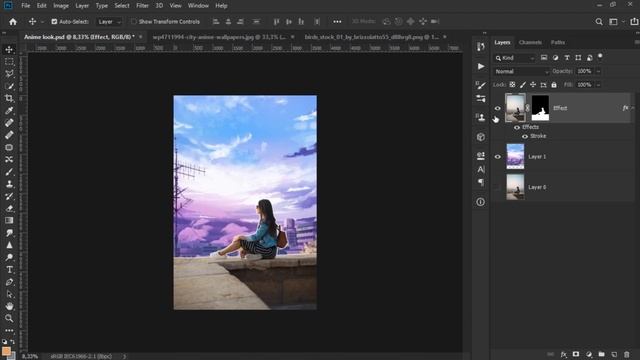640x360 pixels.
Task: Delete layer with the trash icon
Action: [627, 355]
